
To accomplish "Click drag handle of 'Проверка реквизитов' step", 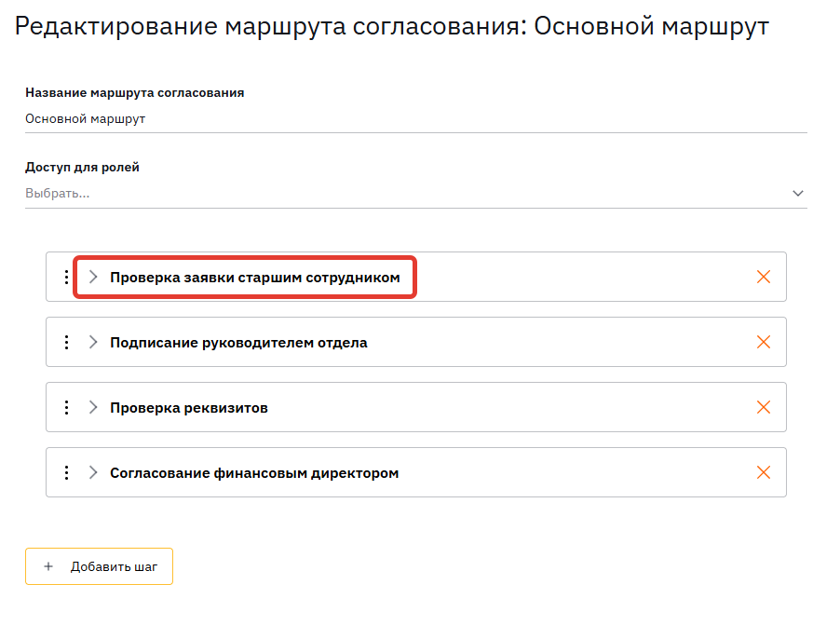I will (66, 407).
